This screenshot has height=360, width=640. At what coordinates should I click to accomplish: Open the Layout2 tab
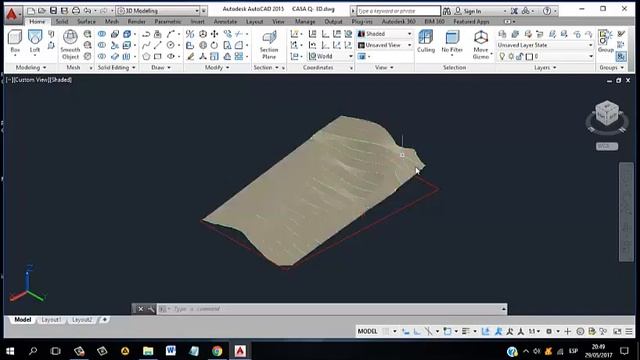coord(82,320)
